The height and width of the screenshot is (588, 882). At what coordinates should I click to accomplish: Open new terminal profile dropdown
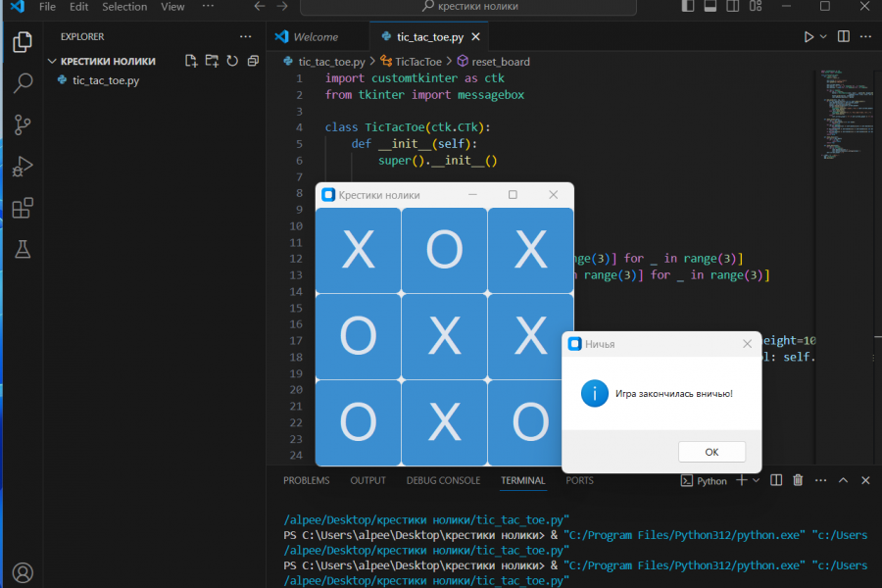757,480
